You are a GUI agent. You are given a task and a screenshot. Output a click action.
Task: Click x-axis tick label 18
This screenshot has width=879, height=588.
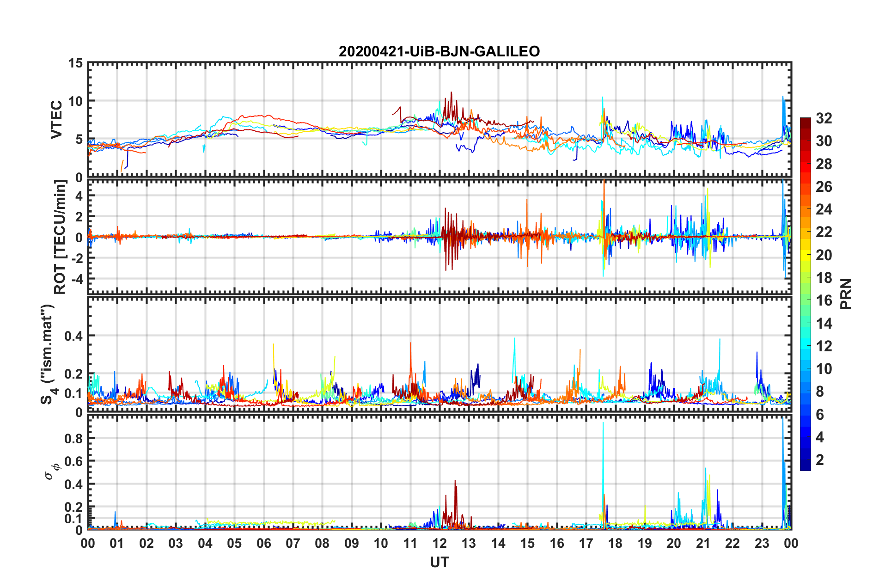point(615,543)
